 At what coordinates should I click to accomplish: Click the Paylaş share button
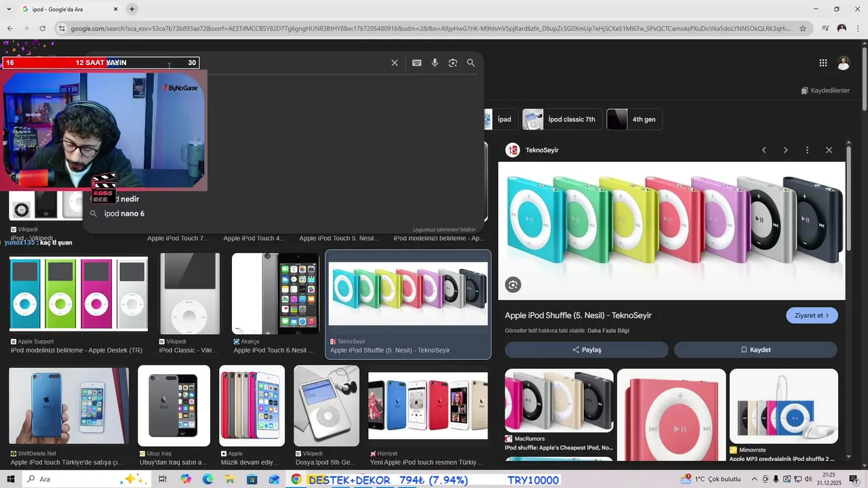pos(587,350)
